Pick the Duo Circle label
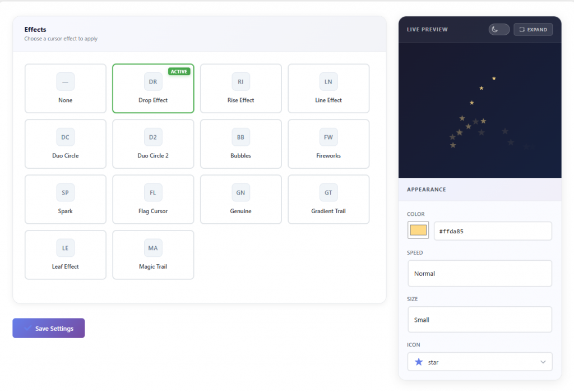Viewport: 574px width, 392px height. [x=65, y=155]
